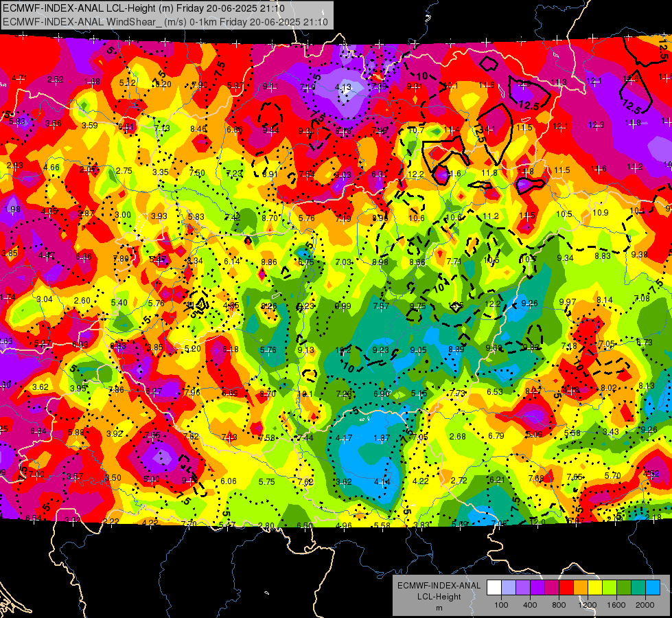Click the legend tick label 800
This screenshot has width=672, height=618.
[559, 605]
